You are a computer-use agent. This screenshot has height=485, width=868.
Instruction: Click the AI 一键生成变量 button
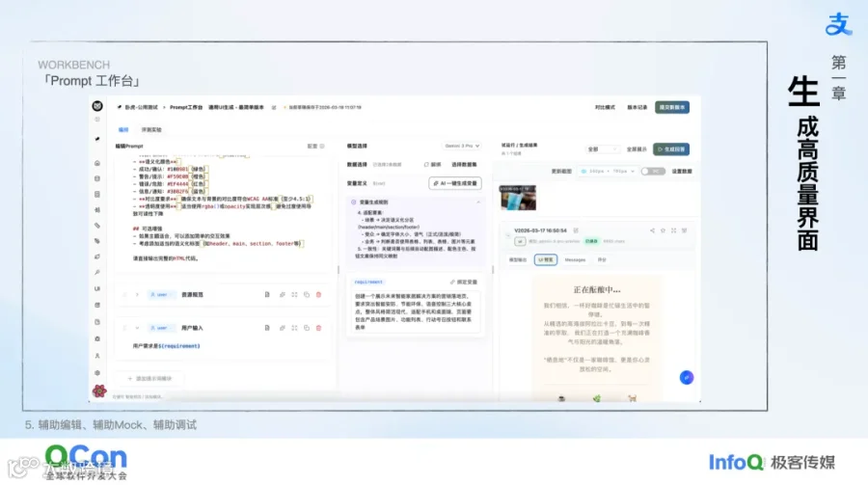pyautogui.click(x=455, y=183)
